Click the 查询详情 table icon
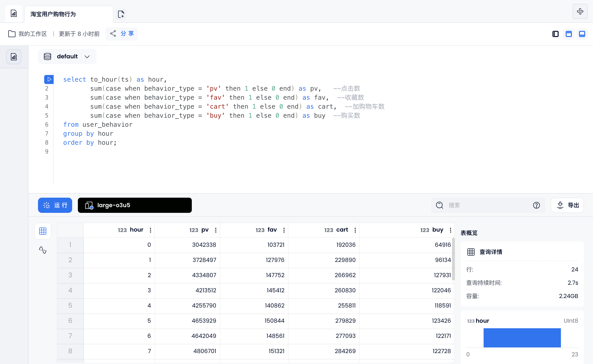 471,252
